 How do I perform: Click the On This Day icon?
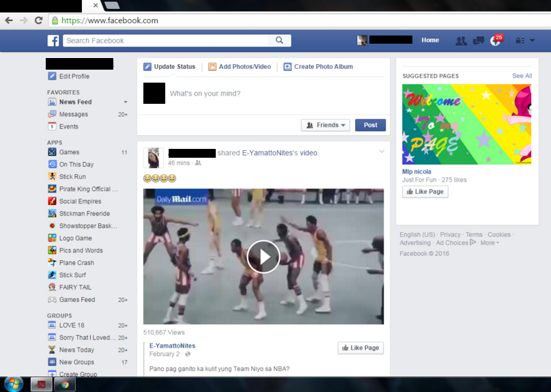coord(52,165)
